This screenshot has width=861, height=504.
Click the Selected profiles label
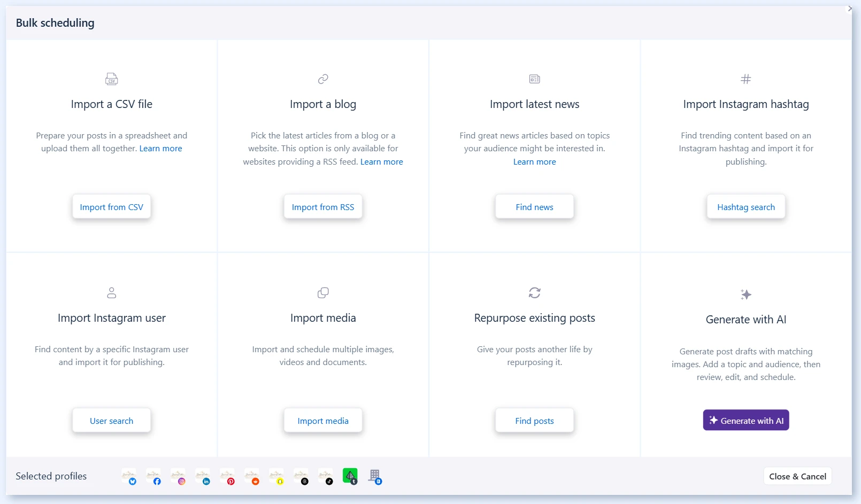pyautogui.click(x=51, y=476)
